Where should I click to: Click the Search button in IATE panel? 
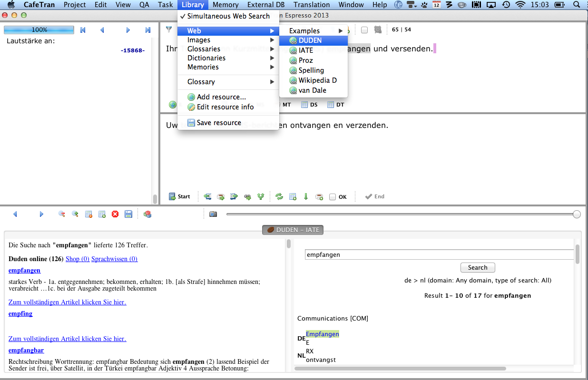point(477,267)
